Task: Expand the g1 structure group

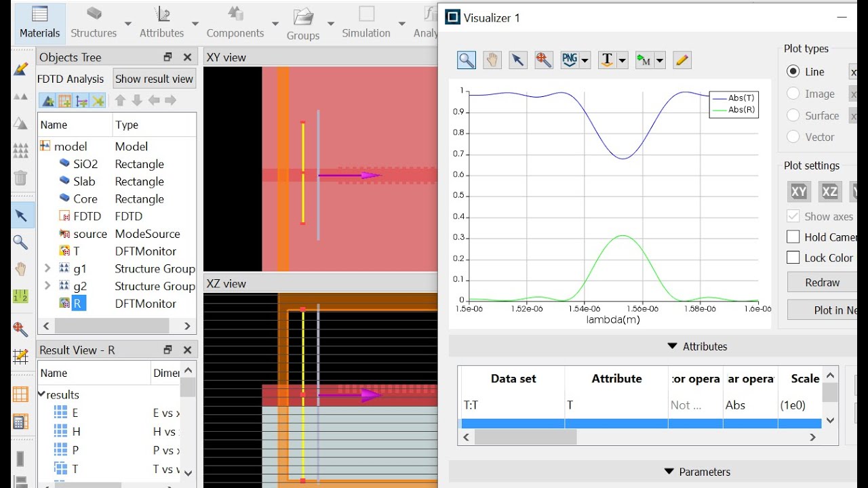Action: click(47, 268)
